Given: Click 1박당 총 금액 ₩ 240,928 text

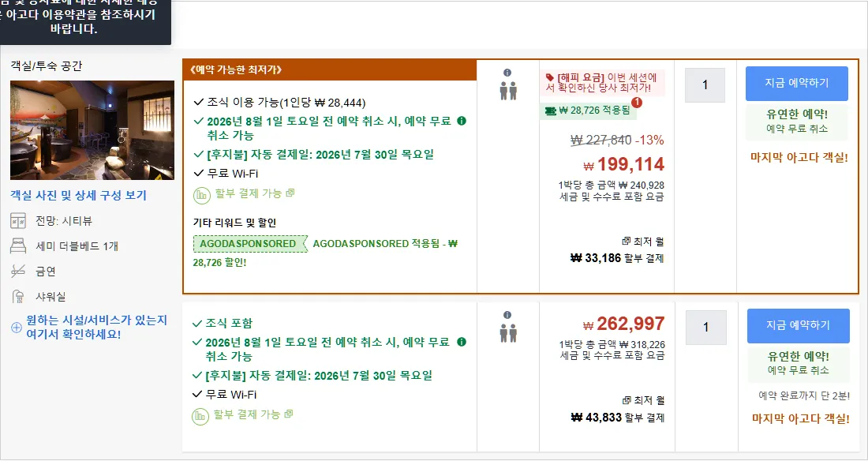Looking at the screenshot, I should (x=611, y=185).
